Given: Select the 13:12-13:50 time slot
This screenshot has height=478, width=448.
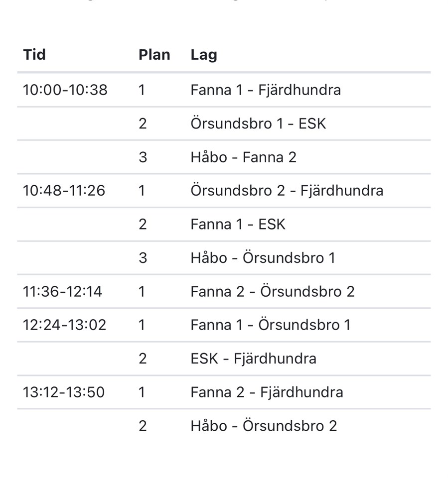Looking at the screenshot, I should tap(64, 392).
